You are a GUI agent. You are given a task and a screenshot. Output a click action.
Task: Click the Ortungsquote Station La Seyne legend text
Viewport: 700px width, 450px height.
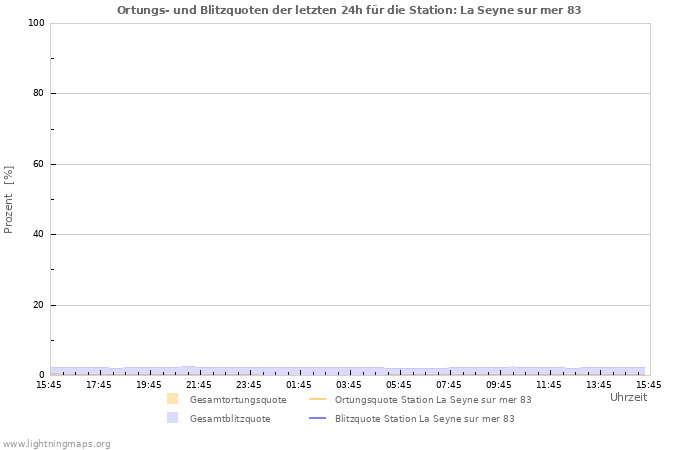433,399
